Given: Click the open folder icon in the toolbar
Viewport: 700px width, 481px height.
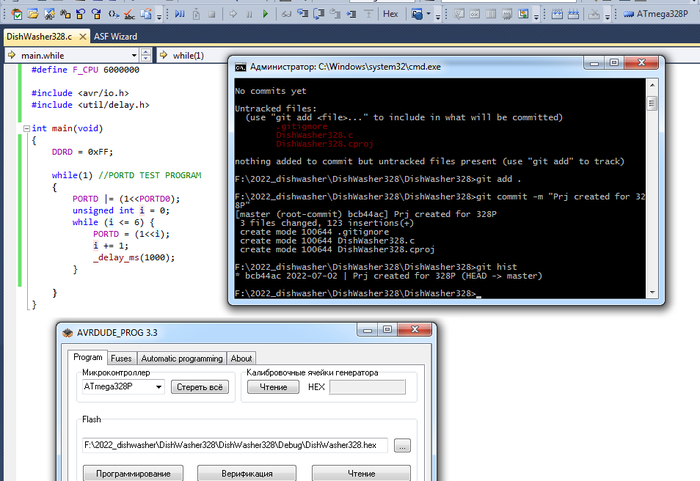Looking at the screenshot, I should pyautogui.click(x=33, y=15).
